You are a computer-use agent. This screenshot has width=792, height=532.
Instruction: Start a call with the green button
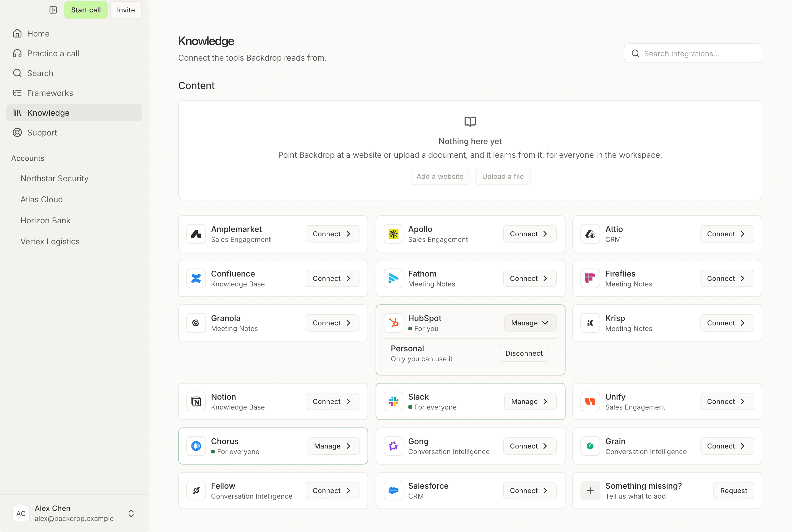pos(86,10)
